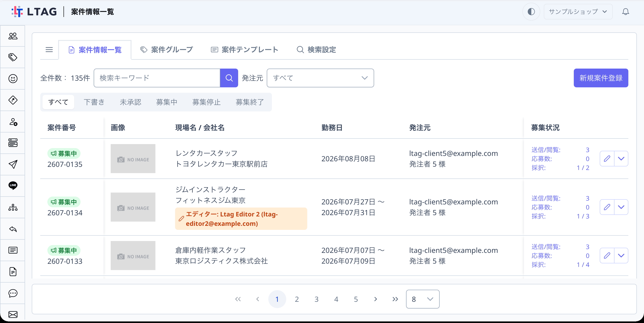644x323 pixels.
Task: Select the 未承認 status filter
Action: pos(130,102)
